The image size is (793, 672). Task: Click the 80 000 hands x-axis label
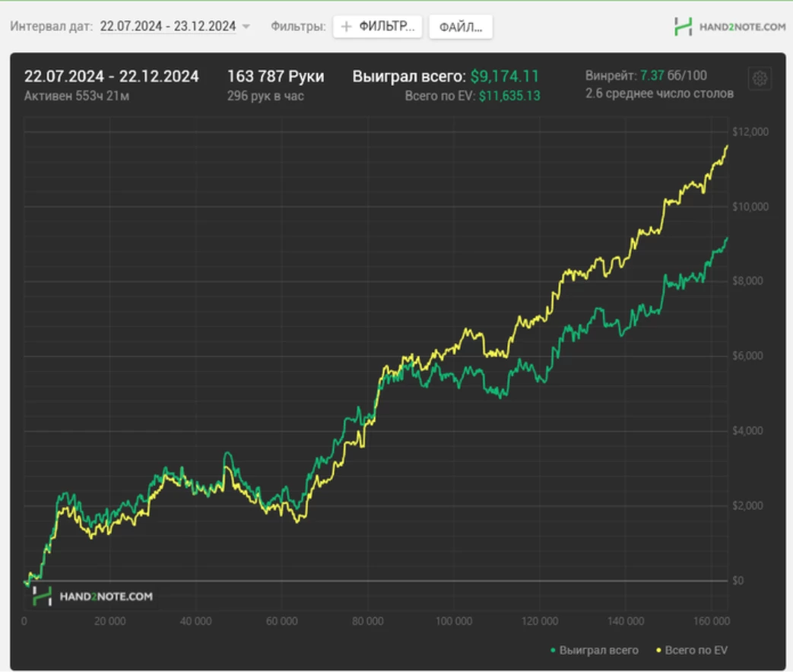tap(368, 621)
